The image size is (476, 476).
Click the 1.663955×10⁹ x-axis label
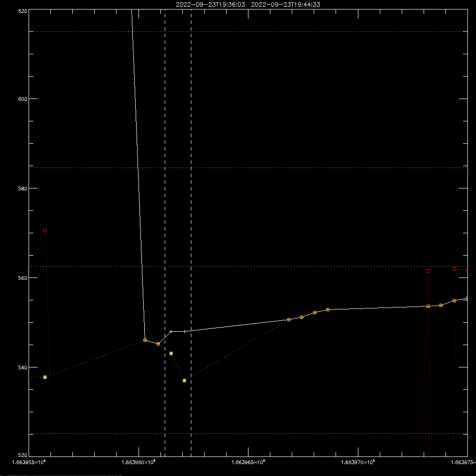[29, 462]
